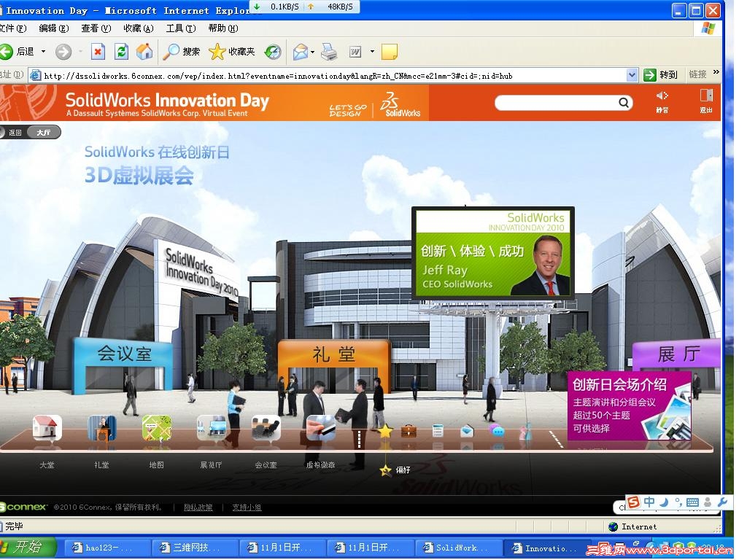747x560 pixels.
Task: Click the people figures icon in dock
Action: (525, 431)
